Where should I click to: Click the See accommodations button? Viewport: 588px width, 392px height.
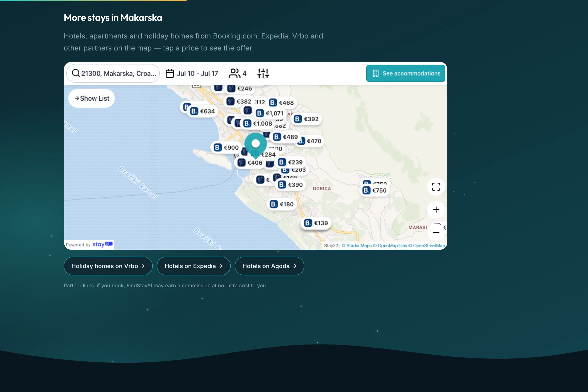coord(405,73)
